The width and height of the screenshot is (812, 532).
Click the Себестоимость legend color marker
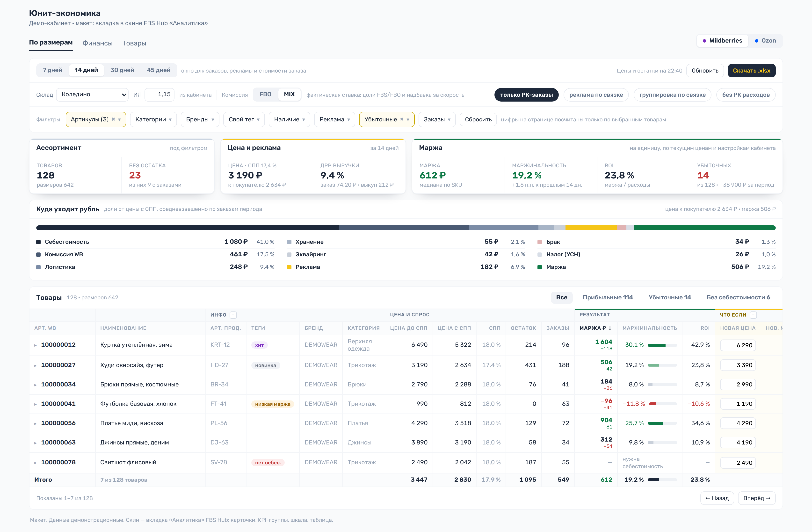tap(39, 242)
